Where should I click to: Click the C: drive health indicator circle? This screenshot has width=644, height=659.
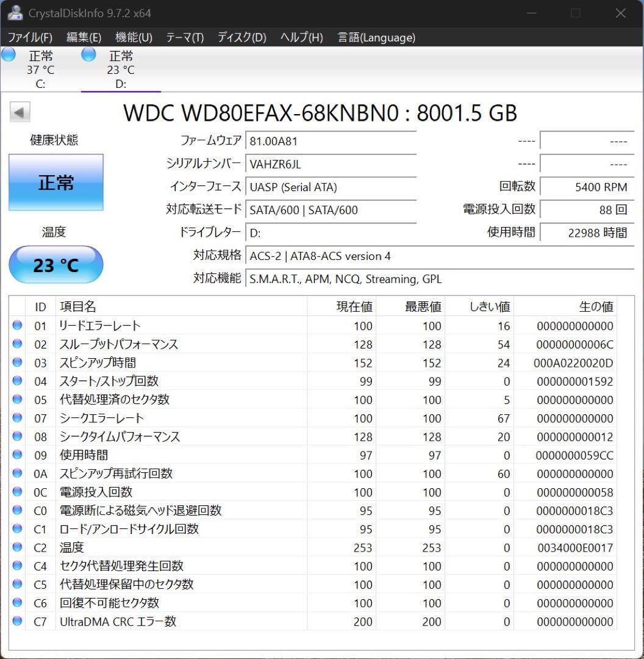9,54
